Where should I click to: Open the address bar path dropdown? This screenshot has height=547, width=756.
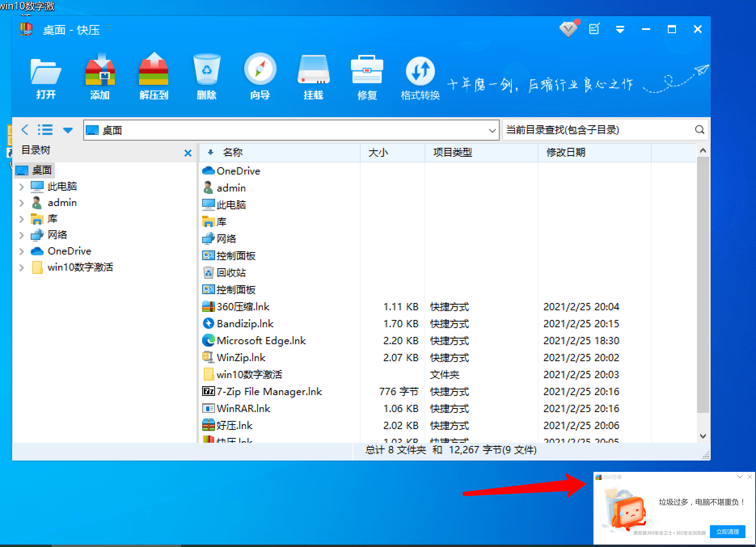click(x=492, y=130)
